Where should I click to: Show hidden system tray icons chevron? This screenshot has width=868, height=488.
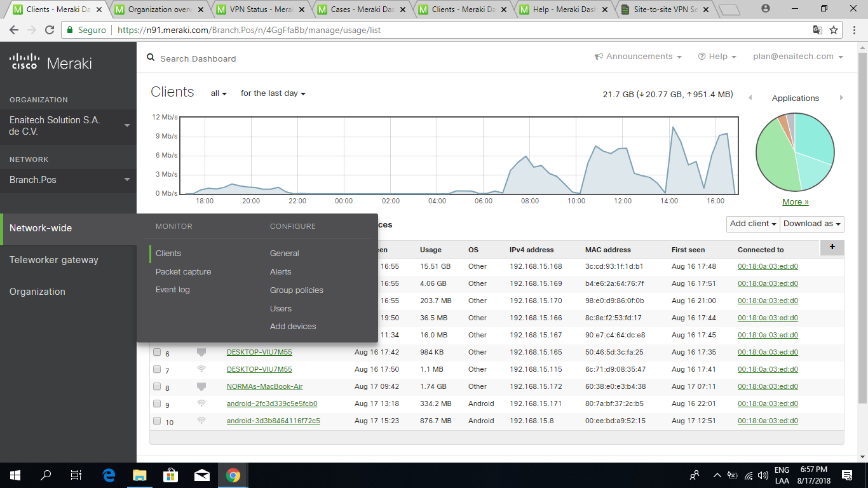tap(717, 475)
